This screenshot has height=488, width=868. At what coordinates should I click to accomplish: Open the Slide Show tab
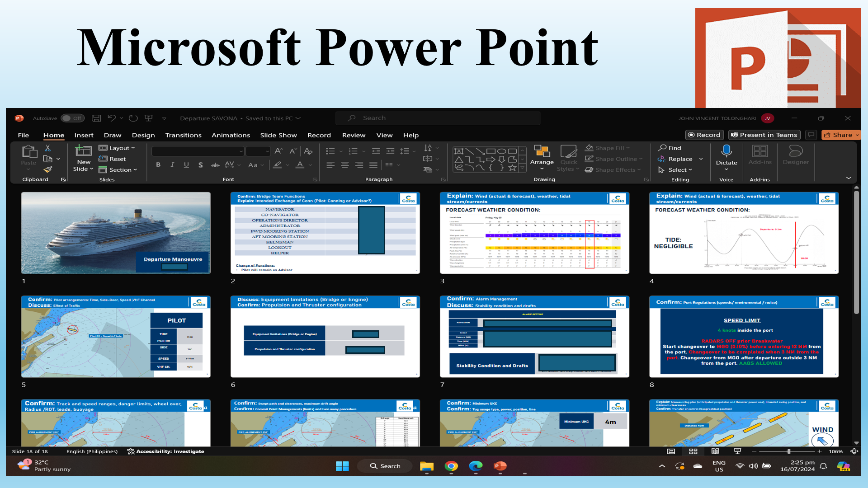coord(278,135)
